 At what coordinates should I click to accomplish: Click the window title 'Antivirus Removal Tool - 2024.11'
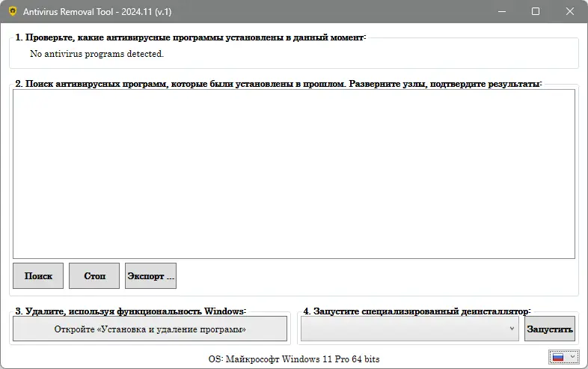click(x=97, y=12)
